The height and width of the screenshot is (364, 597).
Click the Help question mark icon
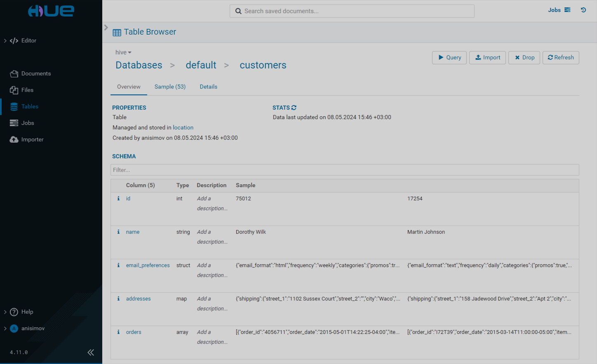[14, 312]
